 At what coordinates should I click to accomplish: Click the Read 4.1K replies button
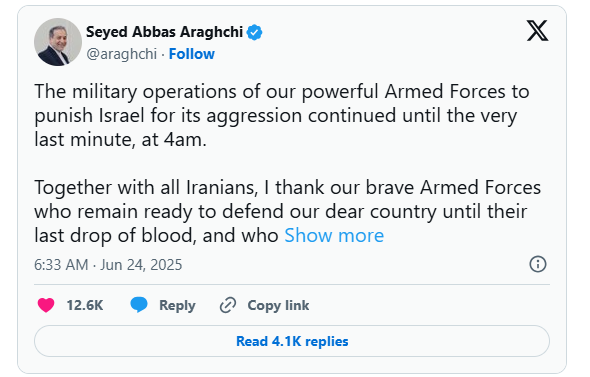click(x=292, y=341)
